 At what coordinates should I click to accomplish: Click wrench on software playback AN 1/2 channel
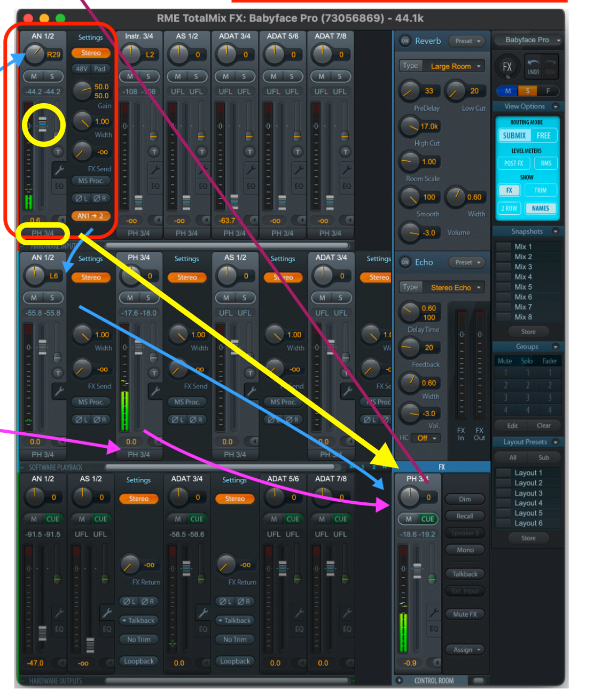point(59,392)
